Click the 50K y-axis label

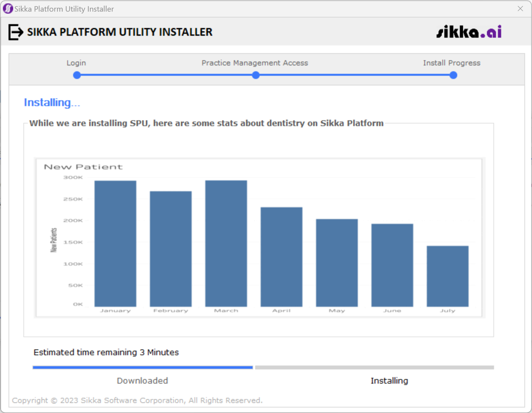pyautogui.click(x=75, y=285)
